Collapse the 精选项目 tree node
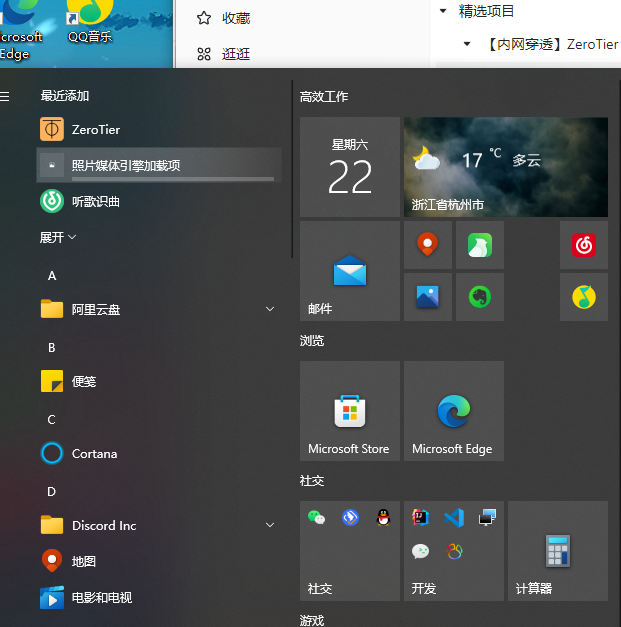This screenshot has height=627, width=621. pos(443,11)
